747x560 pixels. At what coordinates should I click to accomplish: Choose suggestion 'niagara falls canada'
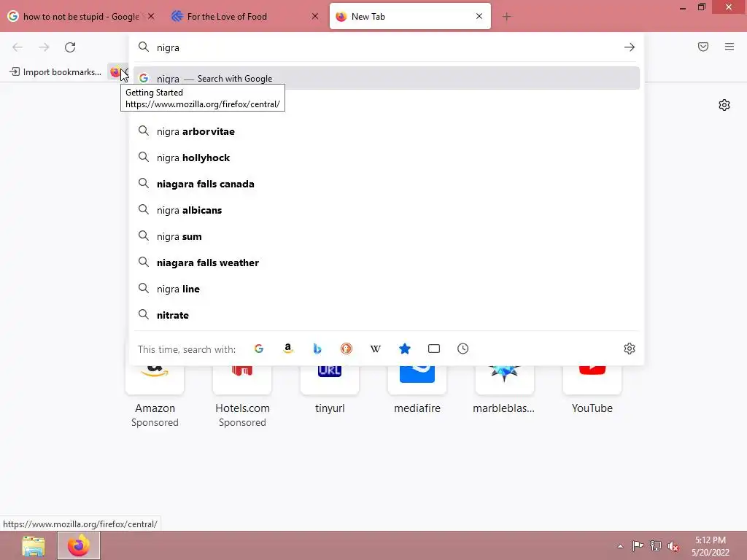pyautogui.click(x=387, y=184)
